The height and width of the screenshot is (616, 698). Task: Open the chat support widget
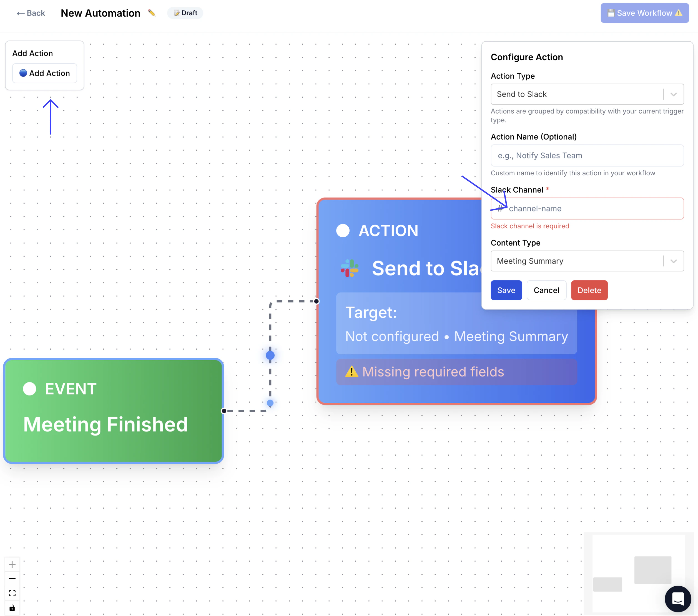pyautogui.click(x=678, y=599)
